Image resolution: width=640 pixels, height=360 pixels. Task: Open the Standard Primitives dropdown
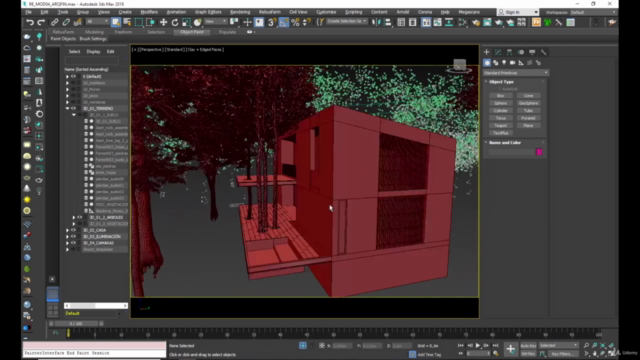516,73
